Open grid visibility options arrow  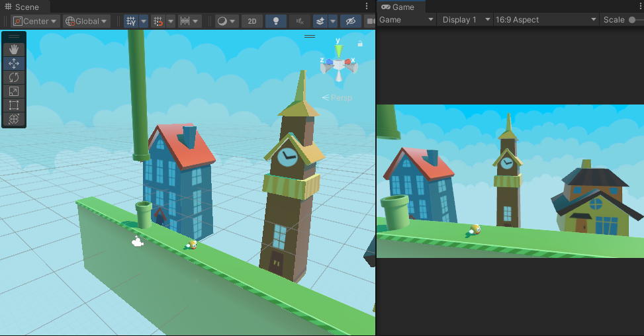pos(144,21)
